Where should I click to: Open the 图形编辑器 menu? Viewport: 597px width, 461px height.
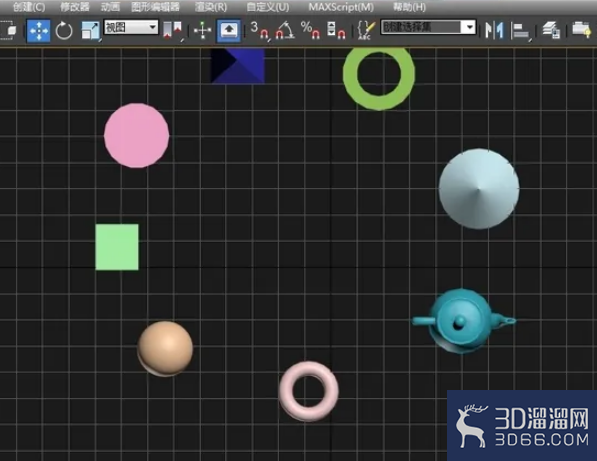pos(155,7)
